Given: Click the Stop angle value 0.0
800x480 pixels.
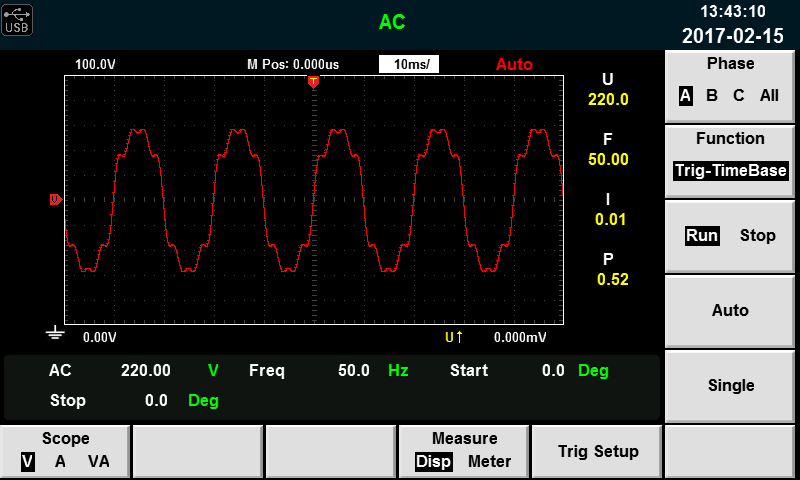Looking at the screenshot, I should point(156,400).
